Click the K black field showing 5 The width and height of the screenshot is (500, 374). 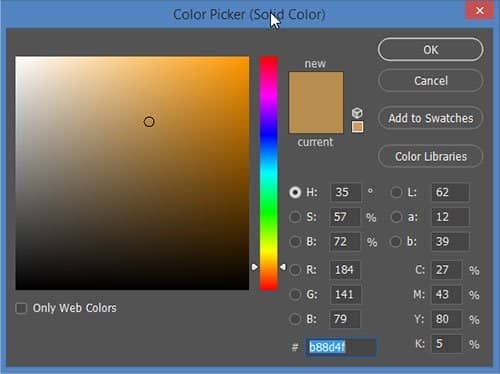click(447, 344)
